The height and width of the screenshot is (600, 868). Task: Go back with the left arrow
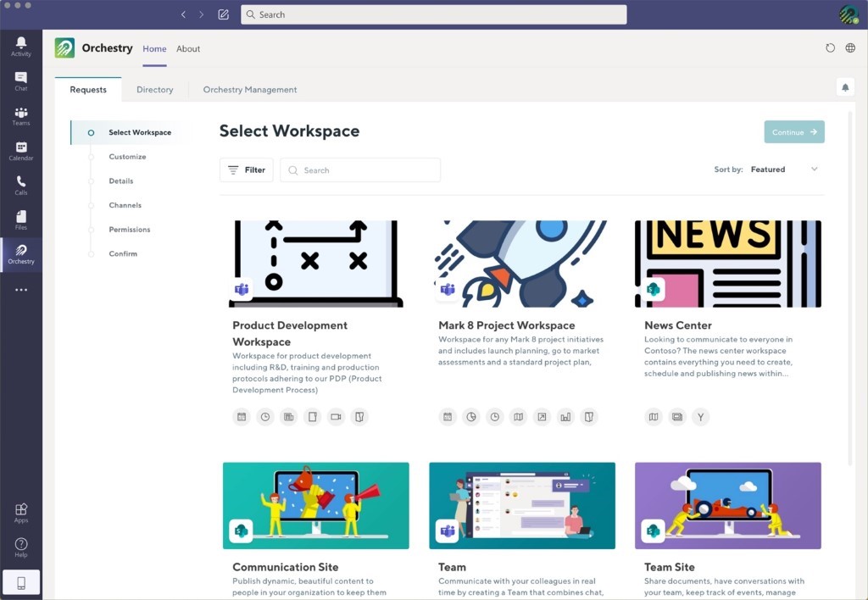[183, 14]
